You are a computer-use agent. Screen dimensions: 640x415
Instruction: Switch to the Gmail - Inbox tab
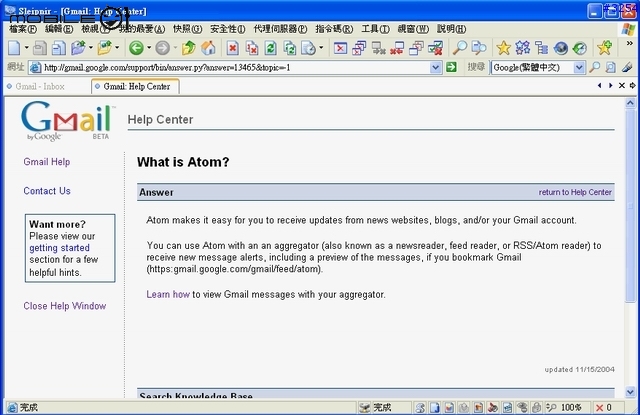(x=40, y=87)
